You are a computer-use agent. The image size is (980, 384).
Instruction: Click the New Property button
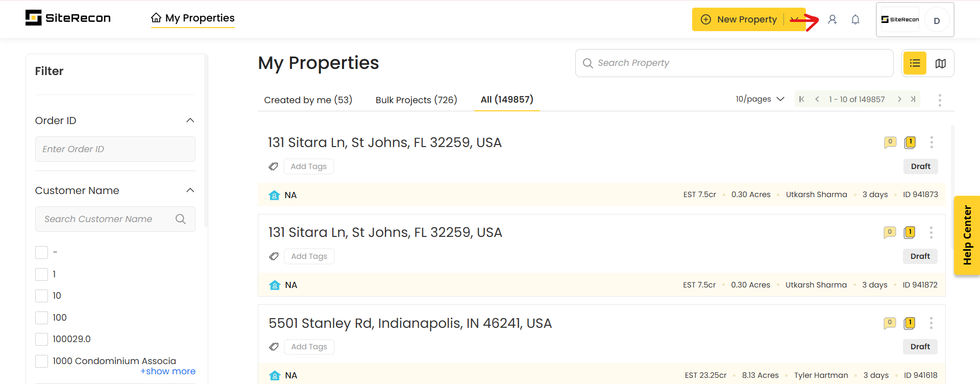[739, 19]
